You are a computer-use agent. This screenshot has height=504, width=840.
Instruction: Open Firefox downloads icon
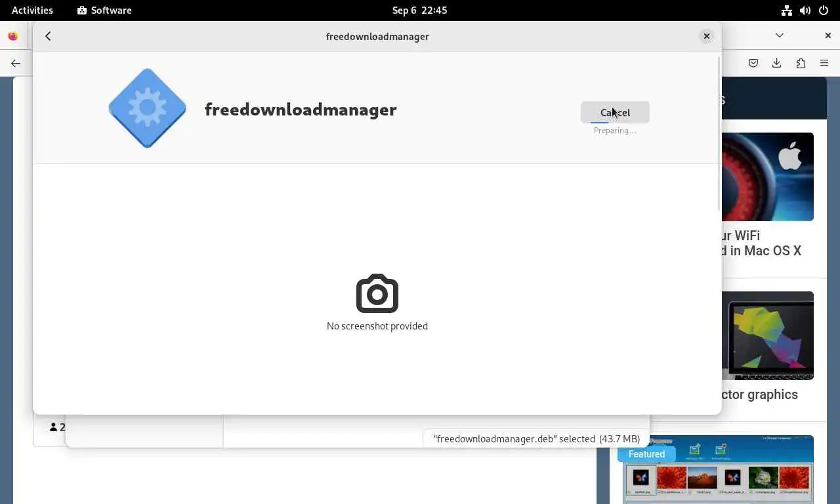[x=777, y=63]
